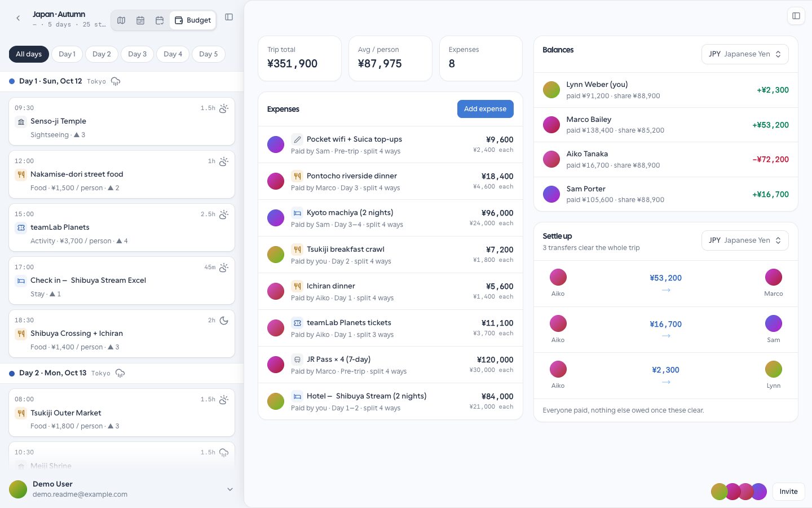Filter itinerary to Day 2
Viewport: 812px width, 508px height.
[101, 54]
